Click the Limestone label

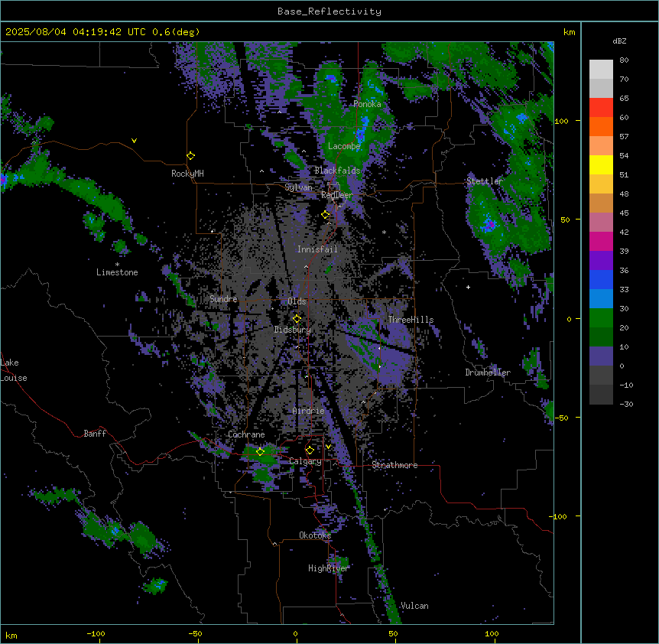tap(117, 272)
